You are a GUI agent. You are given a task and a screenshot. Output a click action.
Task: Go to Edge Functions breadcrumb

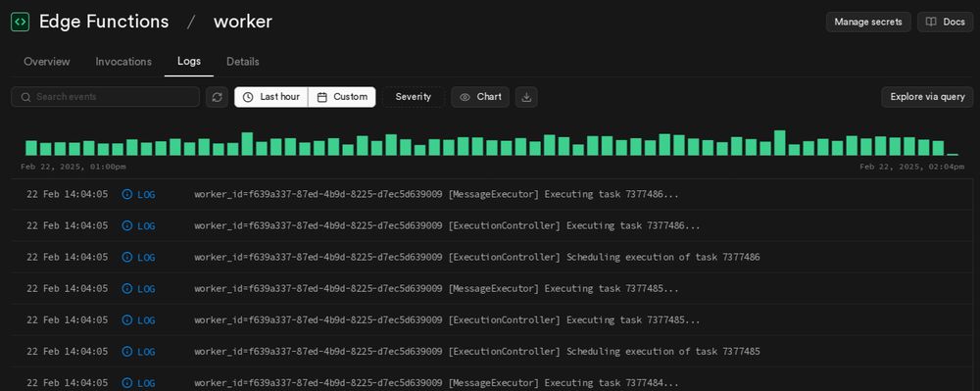coord(104,22)
